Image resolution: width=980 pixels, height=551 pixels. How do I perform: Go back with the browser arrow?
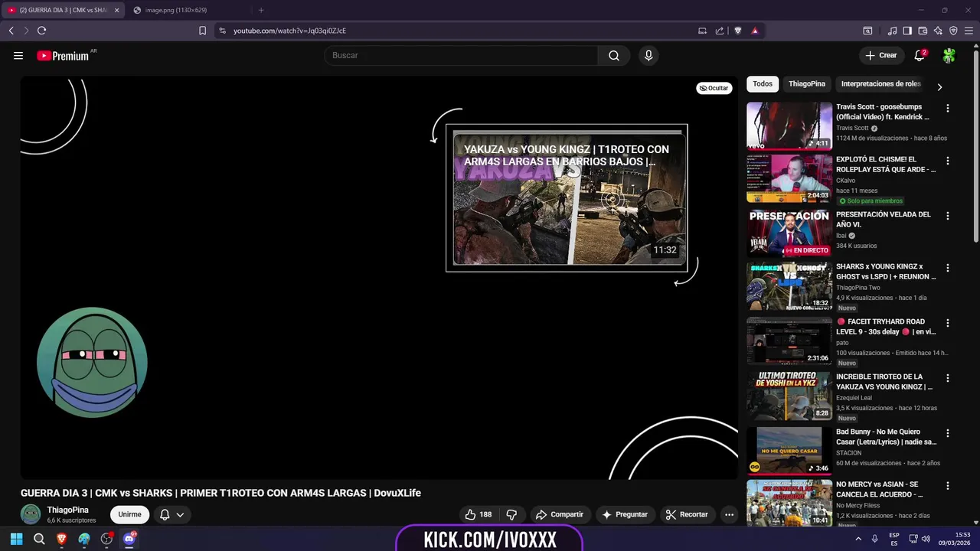[11, 31]
